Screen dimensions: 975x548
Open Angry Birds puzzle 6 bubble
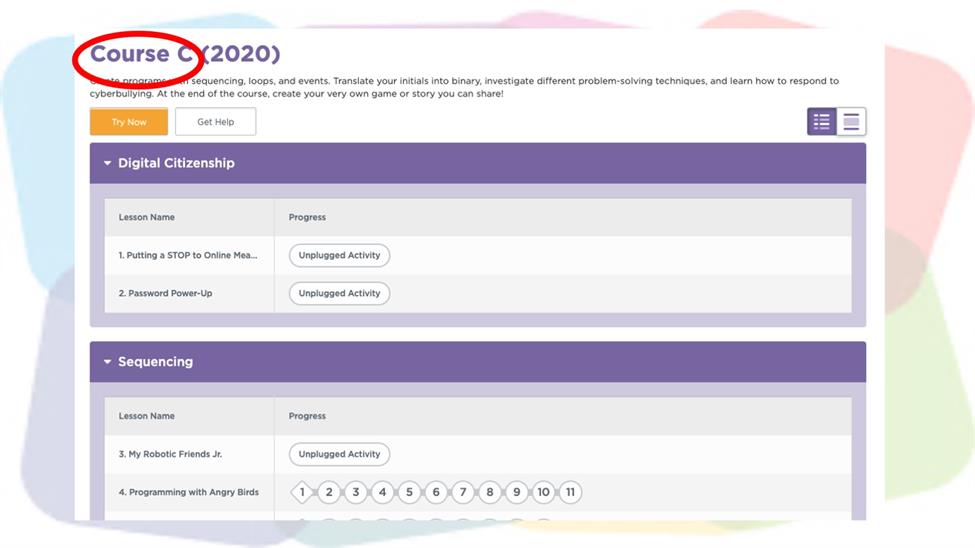[x=436, y=492]
